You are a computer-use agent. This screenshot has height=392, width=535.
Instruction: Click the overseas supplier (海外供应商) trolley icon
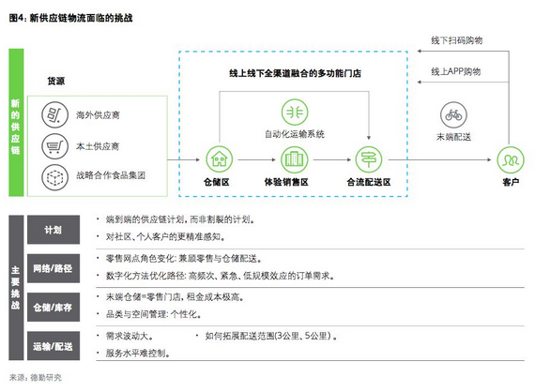(55, 114)
